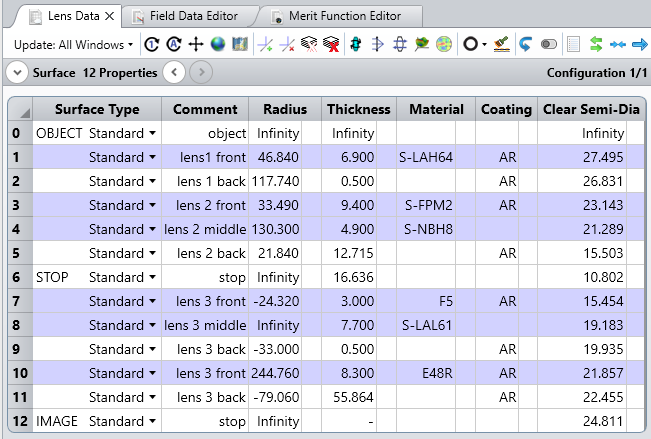This screenshot has height=439, width=651.
Task: Open surface type dropdown for row 6 STOP
Action: [x=152, y=277]
